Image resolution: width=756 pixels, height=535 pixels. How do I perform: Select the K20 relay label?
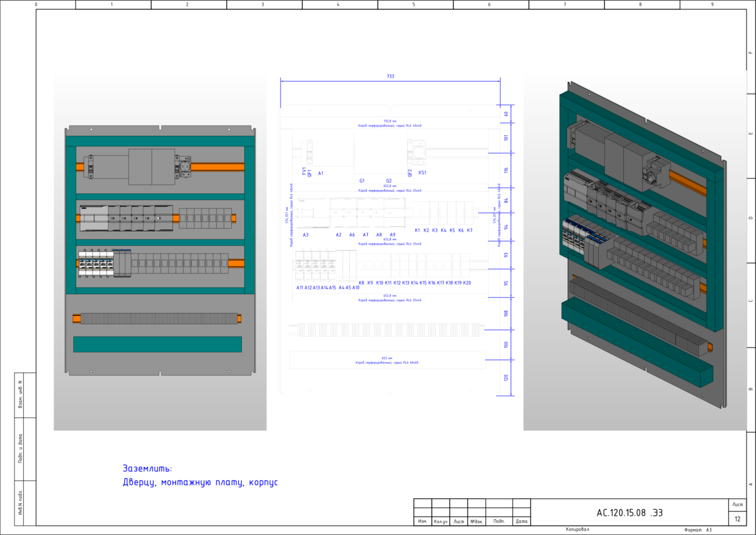point(467,282)
